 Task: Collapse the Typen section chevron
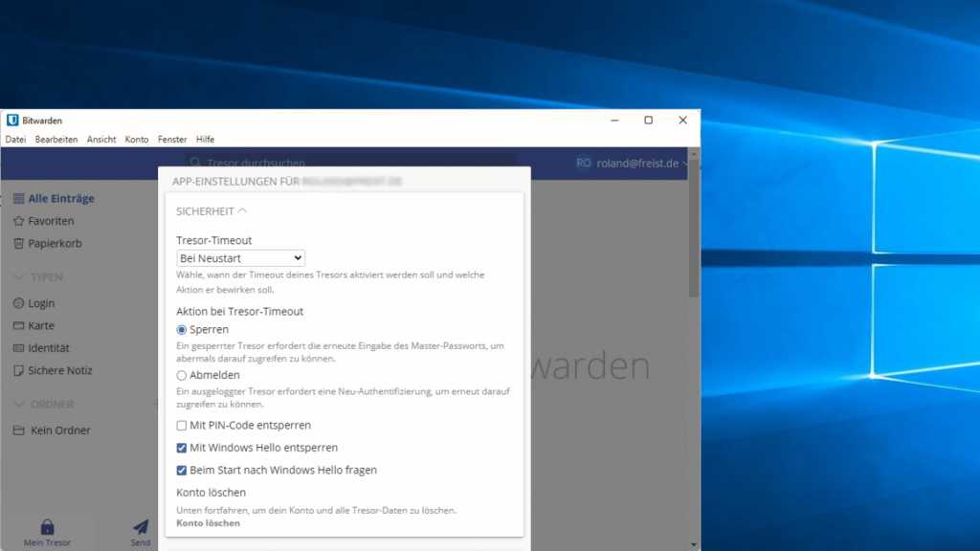point(19,276)
